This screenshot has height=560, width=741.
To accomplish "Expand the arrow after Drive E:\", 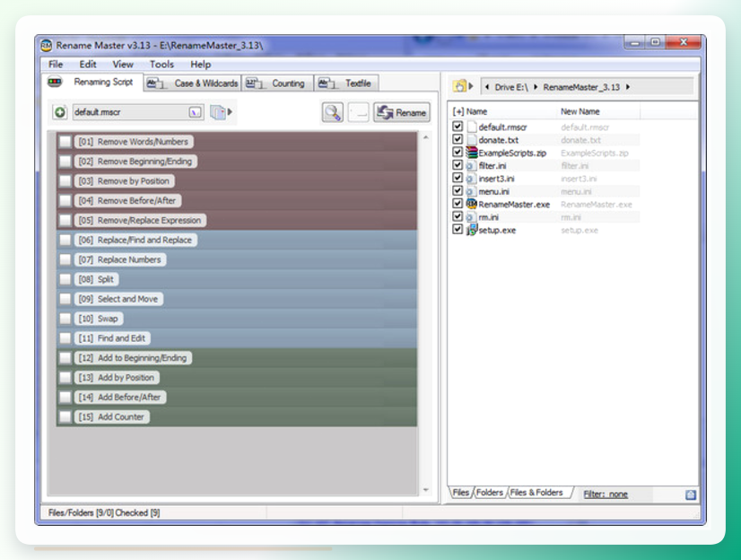I will pyautogui.click(x=536, y=87).
